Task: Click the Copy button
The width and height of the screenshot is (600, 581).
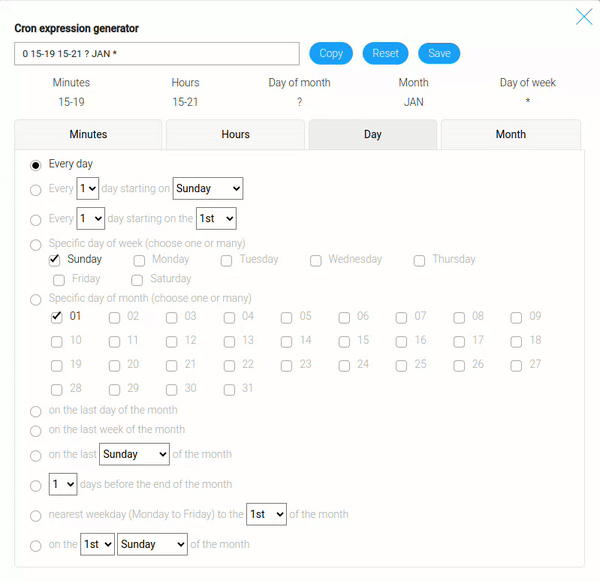Action: click(331, 54)
